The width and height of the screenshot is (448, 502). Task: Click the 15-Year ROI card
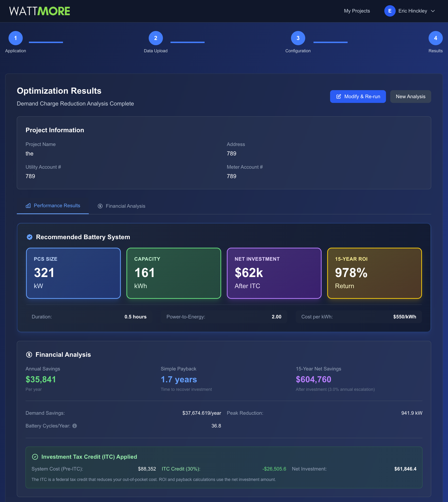click(374, 273)
